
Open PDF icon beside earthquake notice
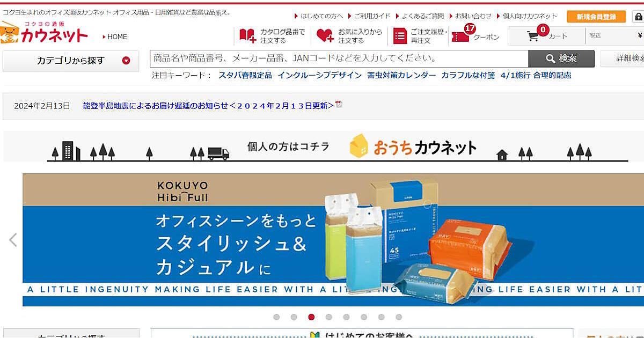point(339,105)
